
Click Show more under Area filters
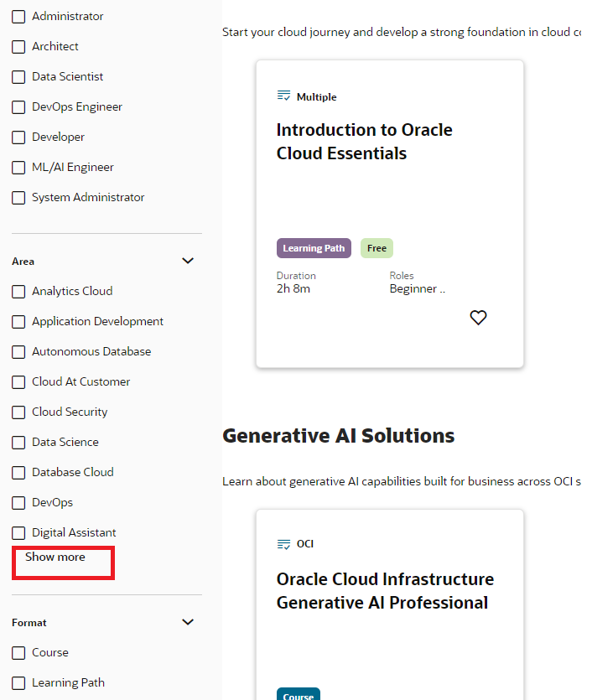point(55,557)
